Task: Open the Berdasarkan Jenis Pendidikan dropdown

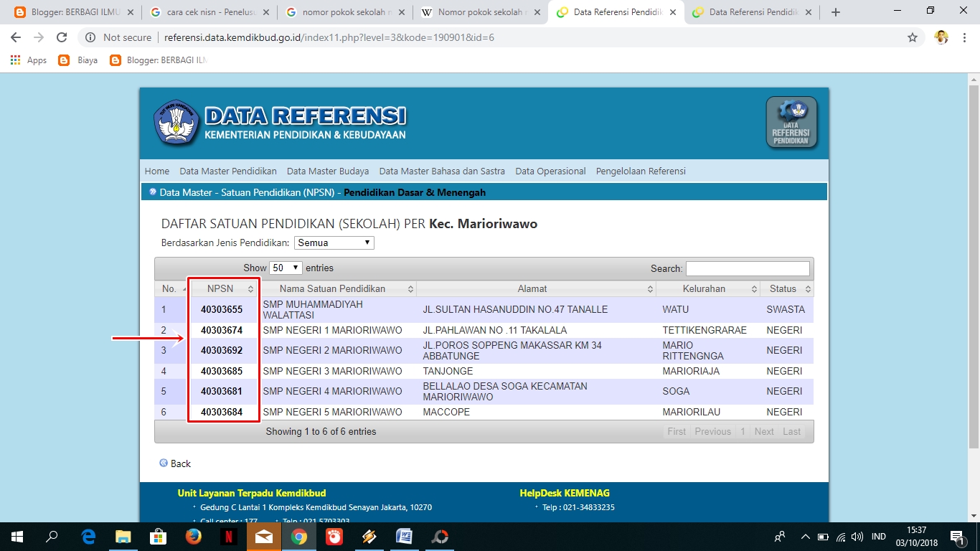Action: pos(334,242)
